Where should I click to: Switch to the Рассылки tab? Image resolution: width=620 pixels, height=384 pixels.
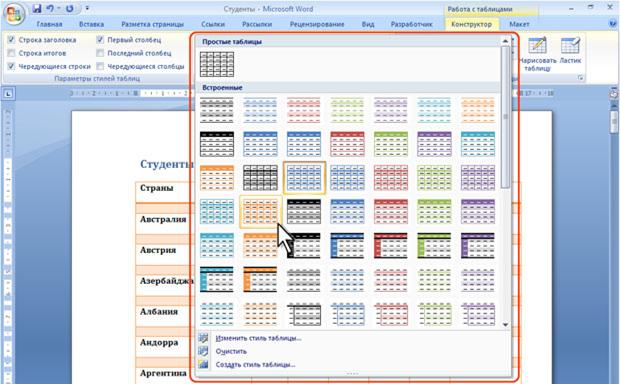pos(257,24)
